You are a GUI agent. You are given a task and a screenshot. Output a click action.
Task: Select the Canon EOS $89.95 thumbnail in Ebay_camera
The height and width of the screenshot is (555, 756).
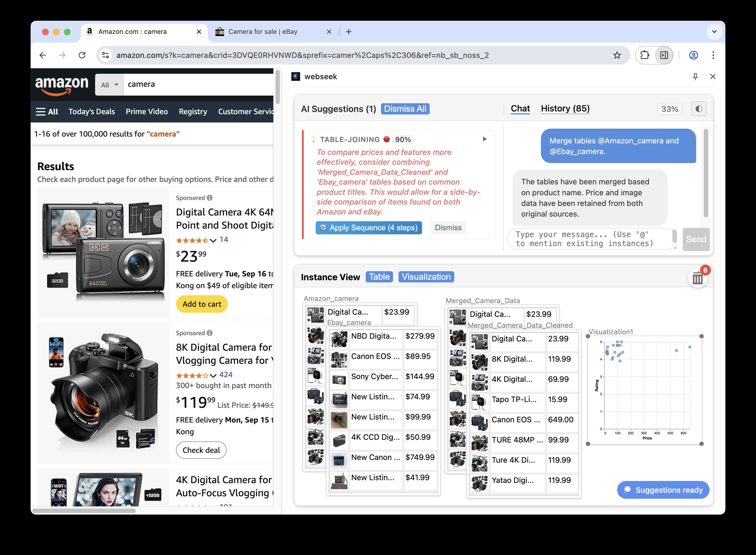pyautogui.click(x=339, y=359)
